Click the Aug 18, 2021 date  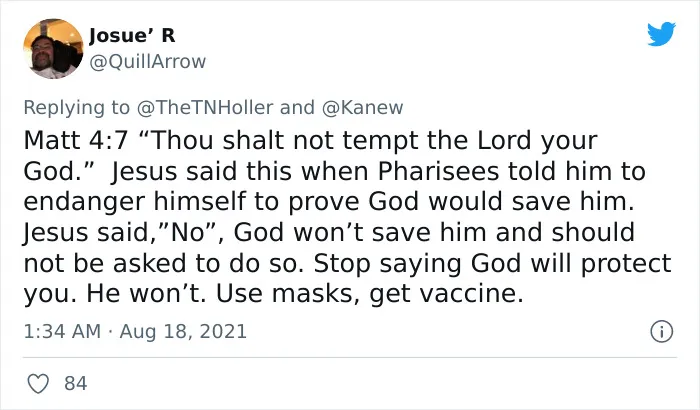(183, 331)
